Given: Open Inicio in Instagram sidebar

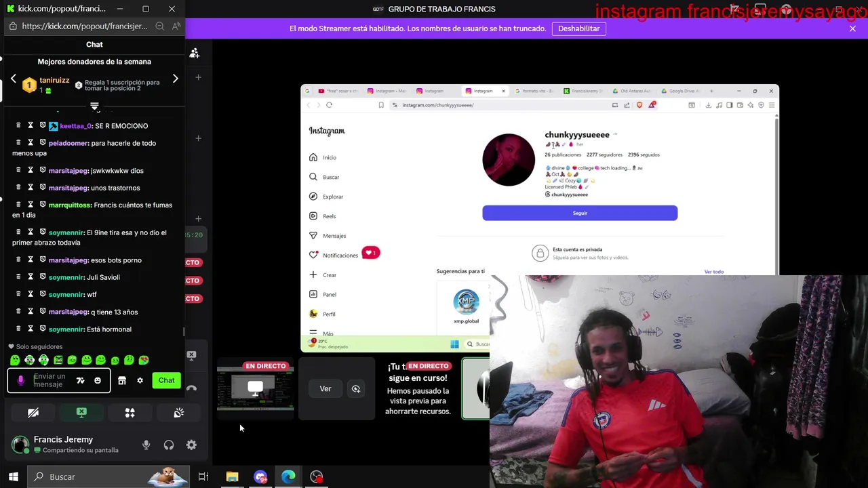Looking at the screenshot, I should click(323, 157).
